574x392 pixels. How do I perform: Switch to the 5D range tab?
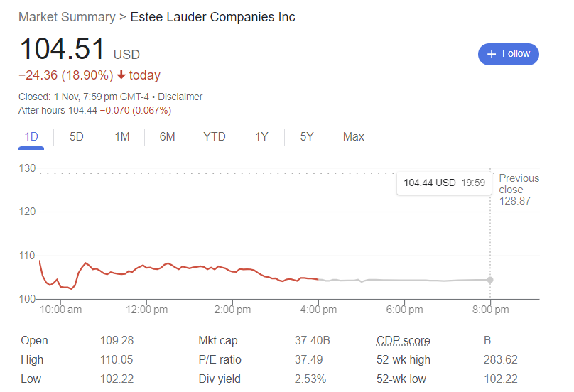click(x=77, y=136)
